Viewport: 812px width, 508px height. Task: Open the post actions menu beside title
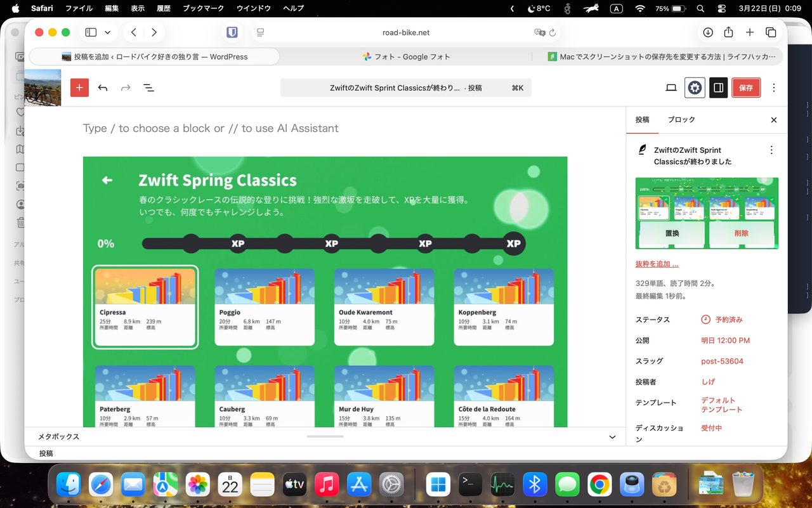pyautogui.click(x=771, y=150)
